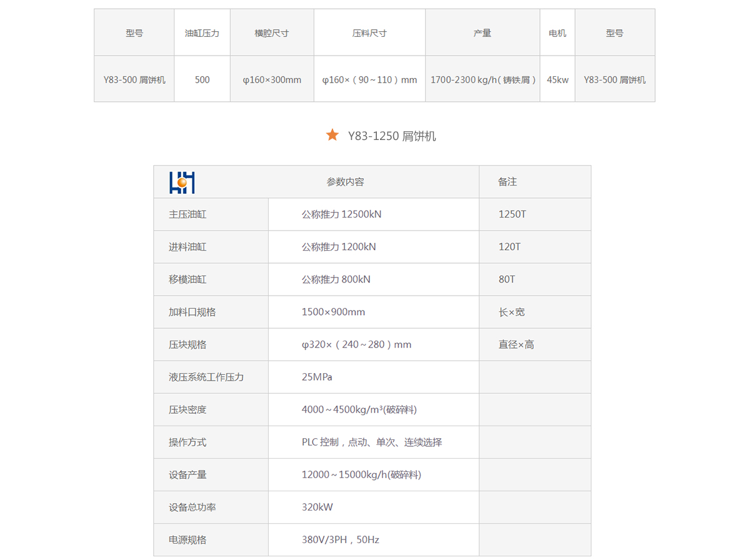Click the 380V/3PH, 50Hz power spec
This screenshot has height=560, width=750.
pos(340,539)
